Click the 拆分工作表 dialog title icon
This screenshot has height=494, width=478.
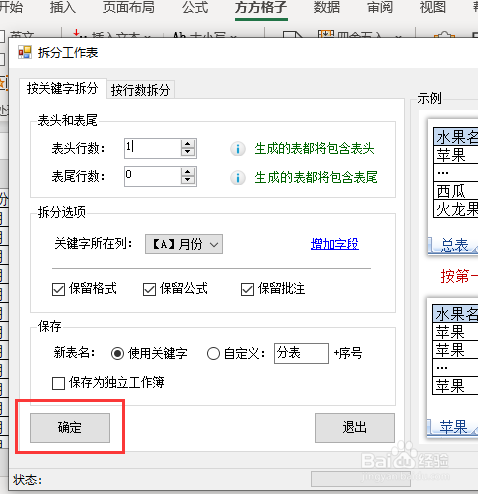(25, 53)
